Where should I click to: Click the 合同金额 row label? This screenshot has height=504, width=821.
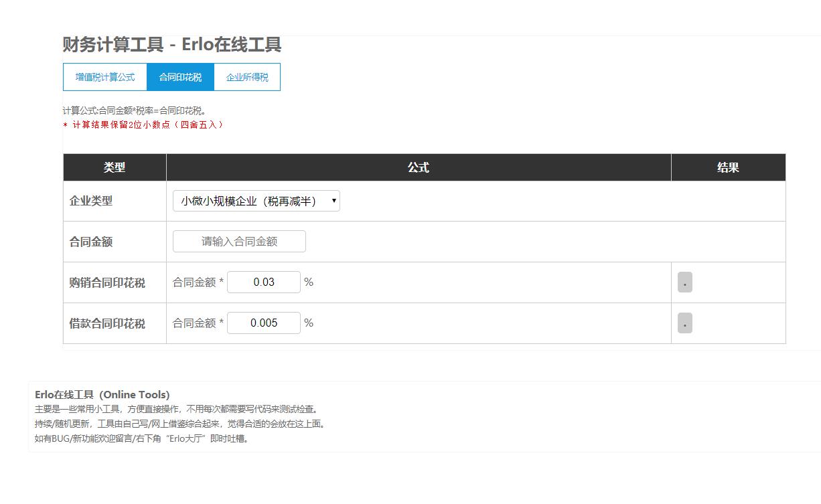[x=91, y=242]
